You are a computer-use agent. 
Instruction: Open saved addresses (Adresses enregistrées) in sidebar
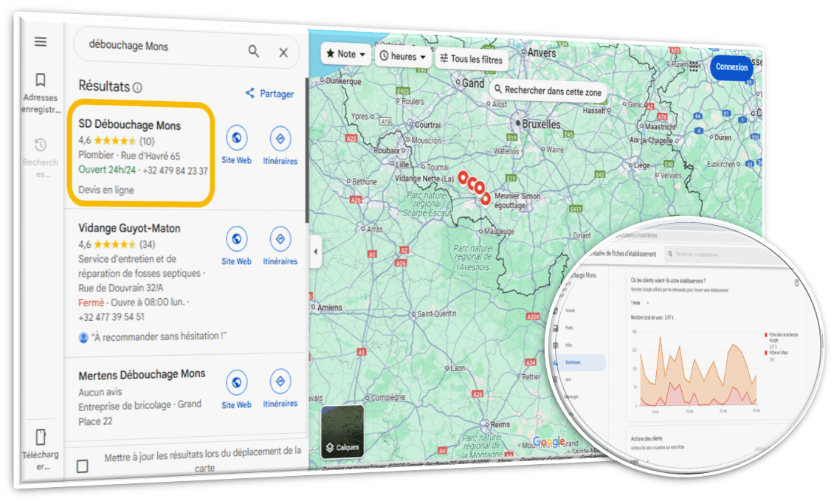[41, 94]
